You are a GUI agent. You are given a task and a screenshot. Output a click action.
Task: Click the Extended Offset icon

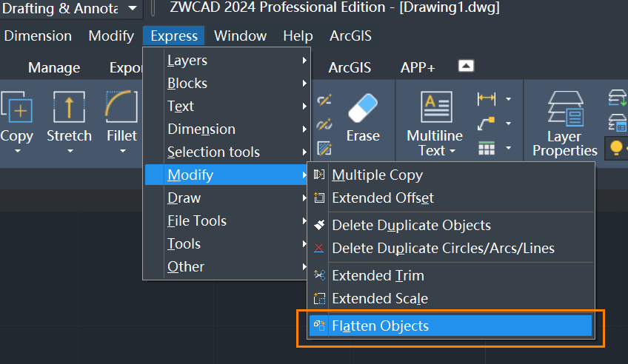pos(318,198)
